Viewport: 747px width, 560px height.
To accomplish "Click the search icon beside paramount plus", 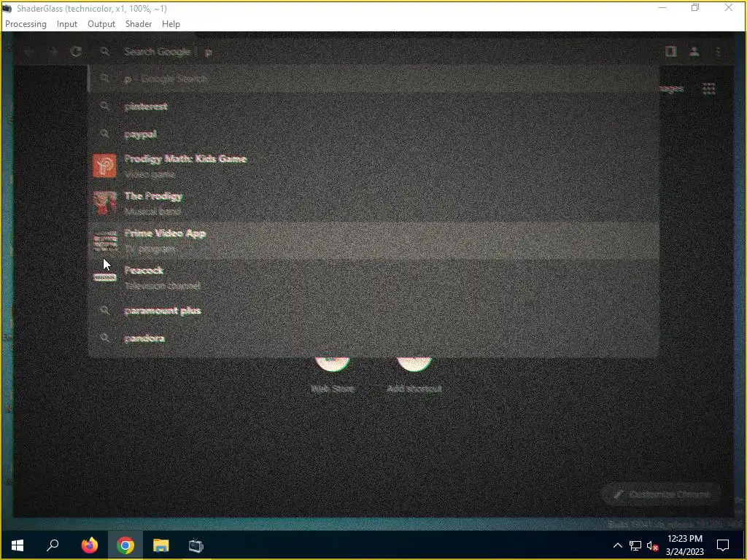I will pyautogui.click(x=105, y=311).
